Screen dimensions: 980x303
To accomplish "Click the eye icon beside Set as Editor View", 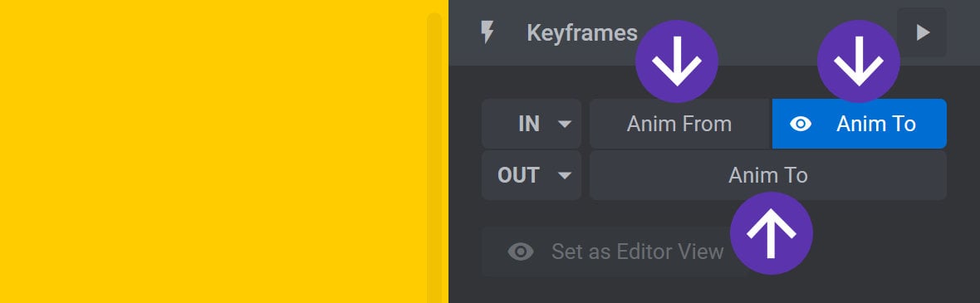I will pyautogui.click(x=521, y=252).
